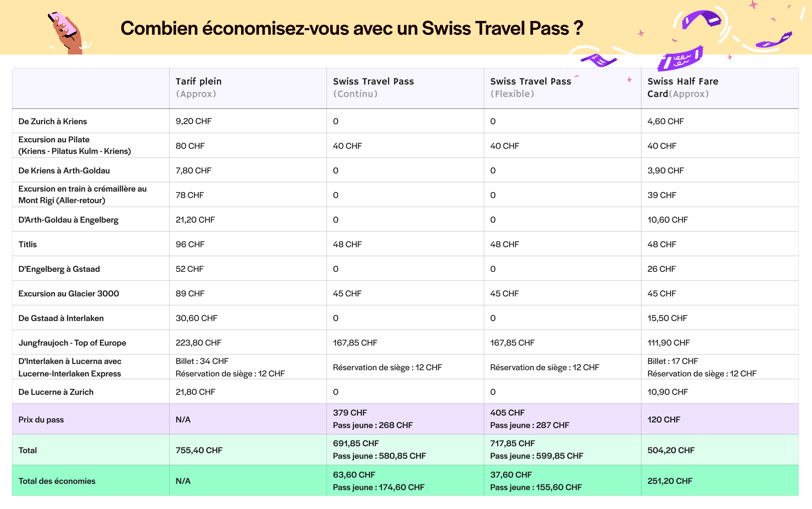The width and height of the screenshot is (812, 509).
Task: Click the small purple ticket above the Flexible column
Action: point(599,61)
